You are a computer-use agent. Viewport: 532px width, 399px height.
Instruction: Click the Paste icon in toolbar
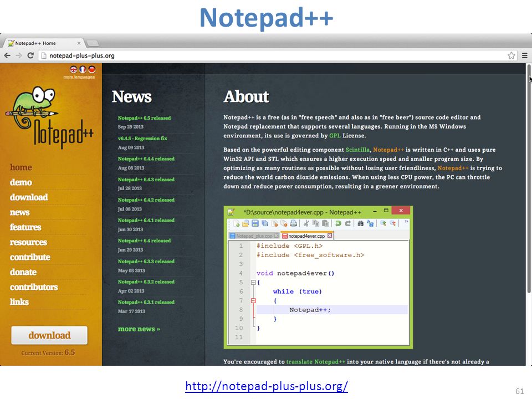tap(325, 223)
